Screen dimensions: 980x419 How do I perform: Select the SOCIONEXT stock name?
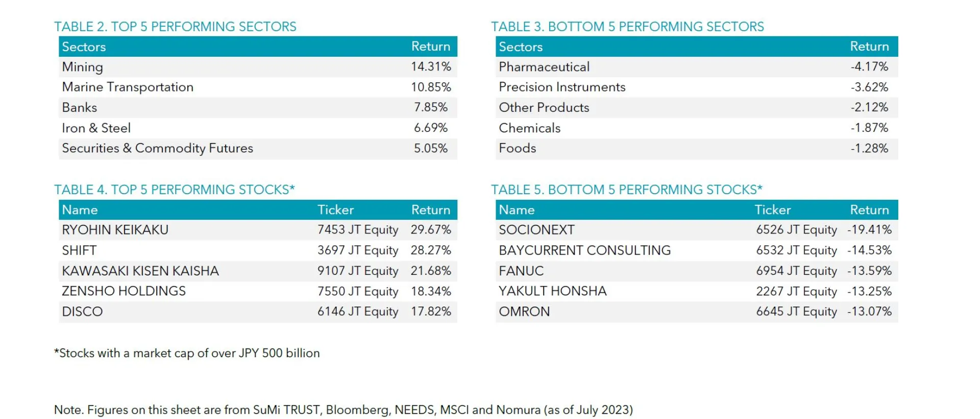click(536, 230)
